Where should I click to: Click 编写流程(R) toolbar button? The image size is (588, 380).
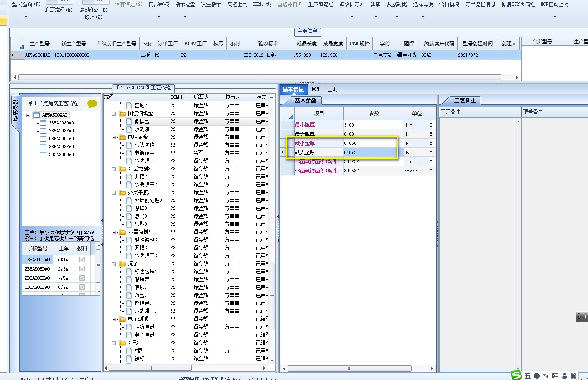coord(58,10)
